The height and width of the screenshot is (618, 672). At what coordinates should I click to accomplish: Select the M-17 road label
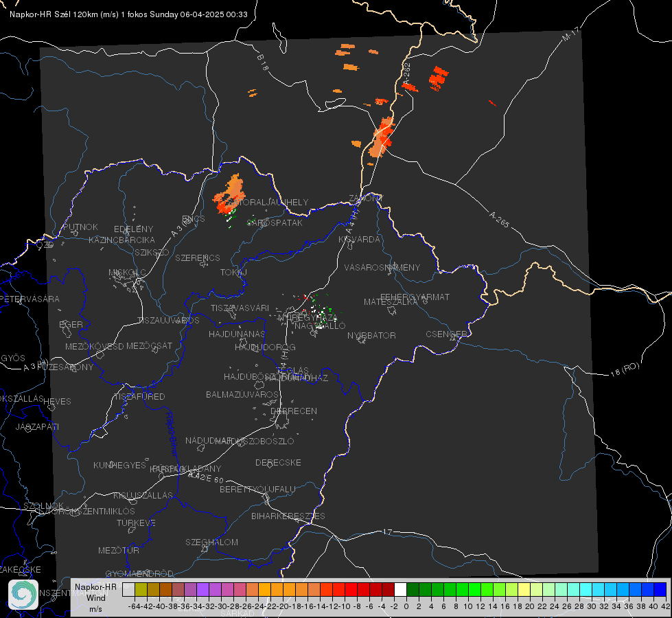coord(570,34)
